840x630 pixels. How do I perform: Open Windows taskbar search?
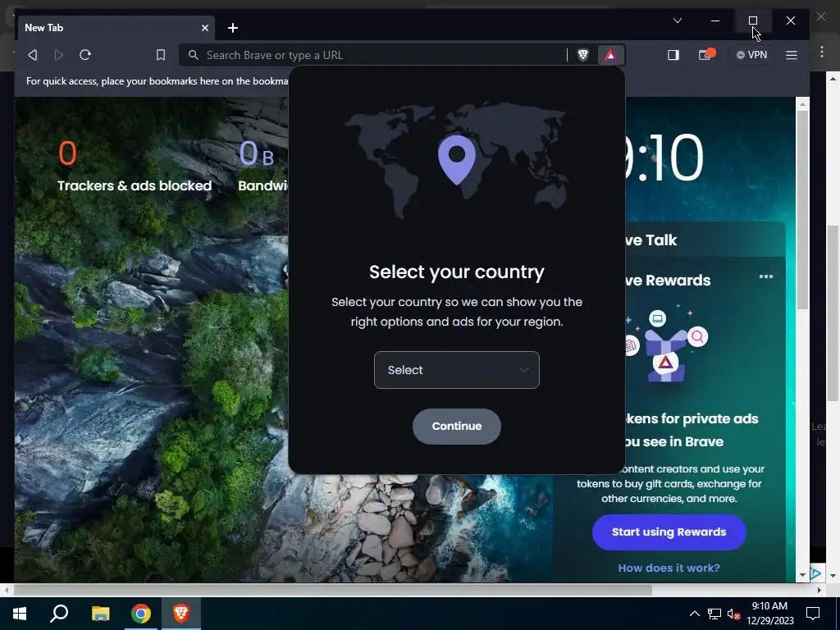59,614
